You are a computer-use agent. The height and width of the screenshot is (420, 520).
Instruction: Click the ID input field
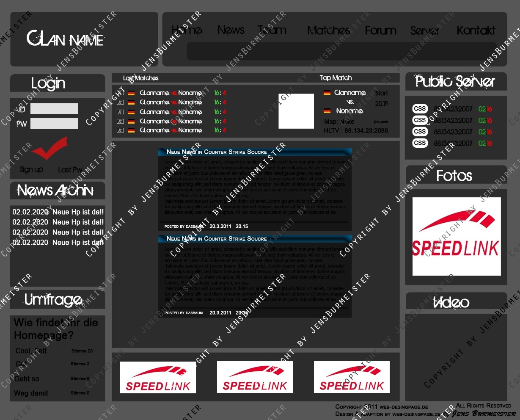click(54, 109)
